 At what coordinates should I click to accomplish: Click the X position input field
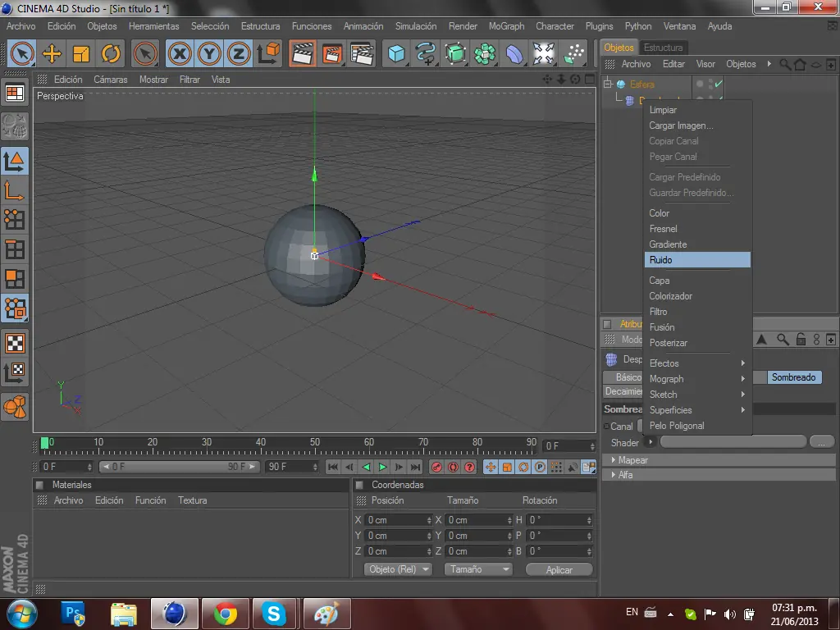point(399,520)
